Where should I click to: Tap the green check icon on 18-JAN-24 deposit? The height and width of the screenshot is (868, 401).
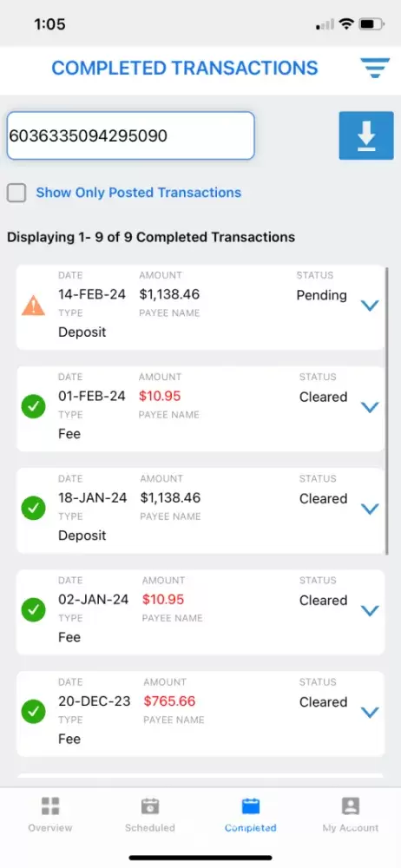tap(33, 509)
